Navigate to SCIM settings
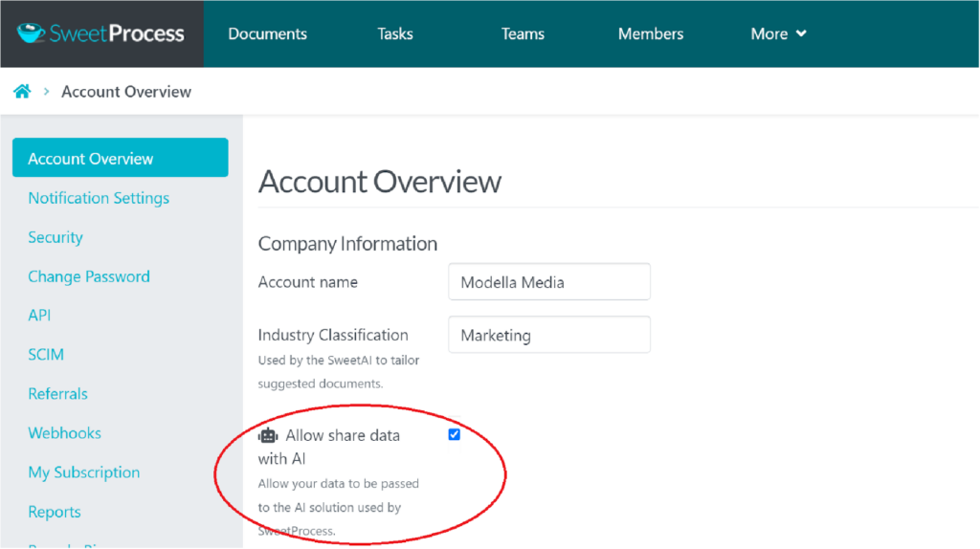This screenshot has width=980, height=549. 46,355
